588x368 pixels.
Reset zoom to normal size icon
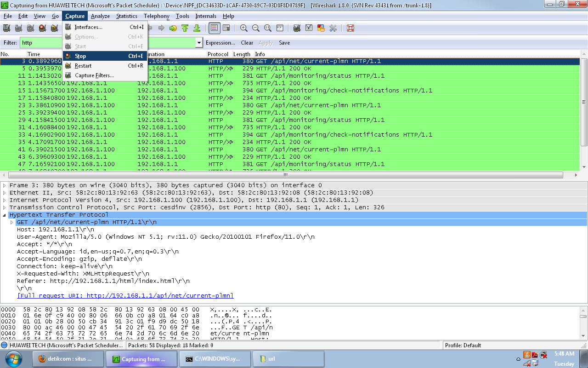tap(268, 28)
